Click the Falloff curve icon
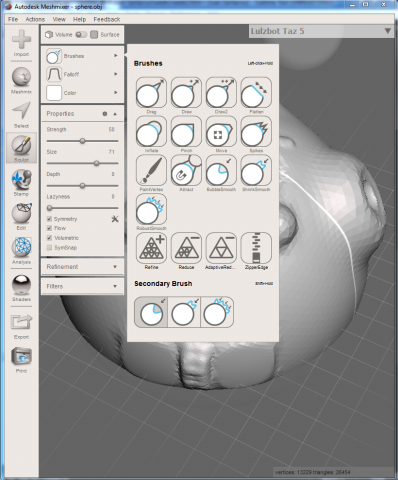This screenshot has width=398, height=480. pos(54,74)
